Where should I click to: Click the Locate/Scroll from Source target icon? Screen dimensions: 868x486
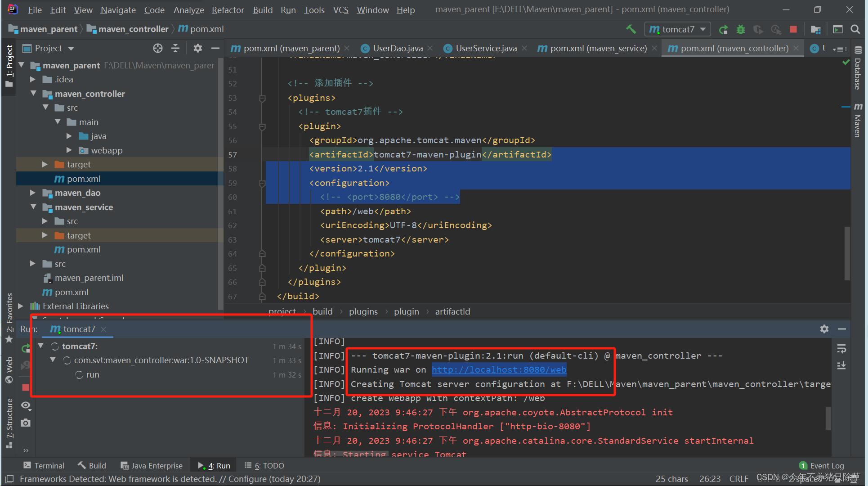(x=157, y=48)
